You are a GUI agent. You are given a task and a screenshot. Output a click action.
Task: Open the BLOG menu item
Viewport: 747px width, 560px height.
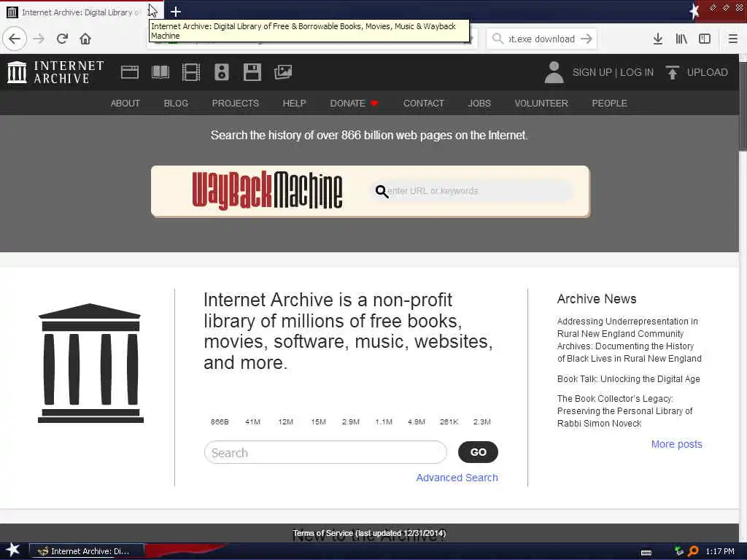(177, 104)
